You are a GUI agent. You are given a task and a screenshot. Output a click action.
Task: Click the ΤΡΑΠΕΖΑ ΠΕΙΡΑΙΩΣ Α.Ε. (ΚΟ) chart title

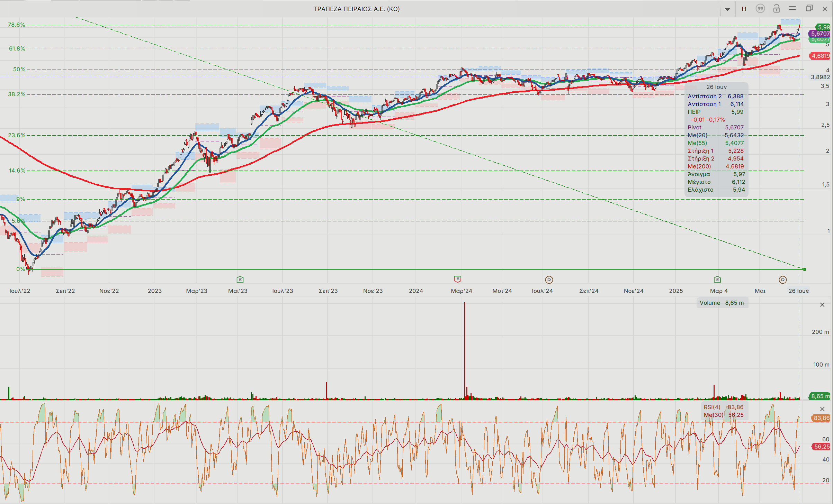pos(357,9)
